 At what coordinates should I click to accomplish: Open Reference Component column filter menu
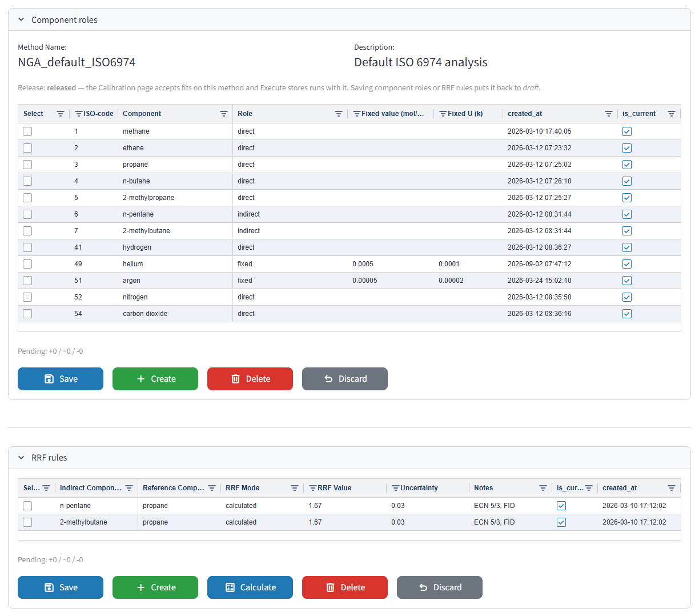click(212, 488)
